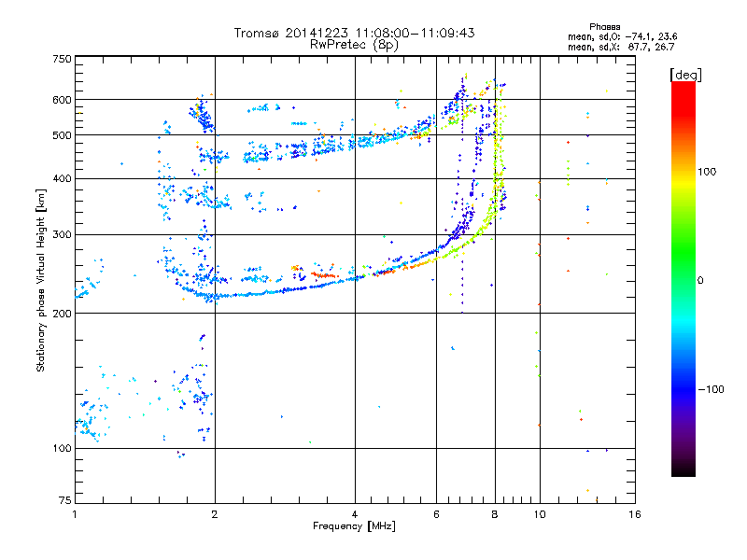747x560 pixels.
Task: Click the '200' y-axis tick label
Action: coord(62,314)
